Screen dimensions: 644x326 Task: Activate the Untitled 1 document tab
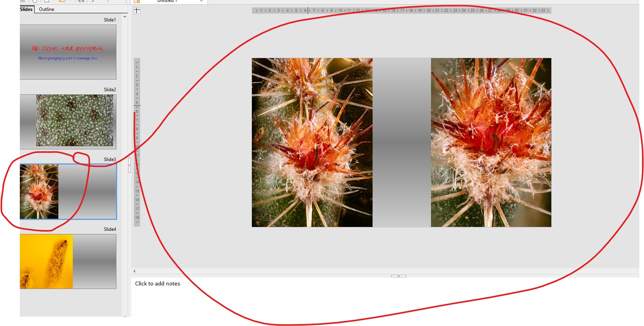click(x=167, y=1)
